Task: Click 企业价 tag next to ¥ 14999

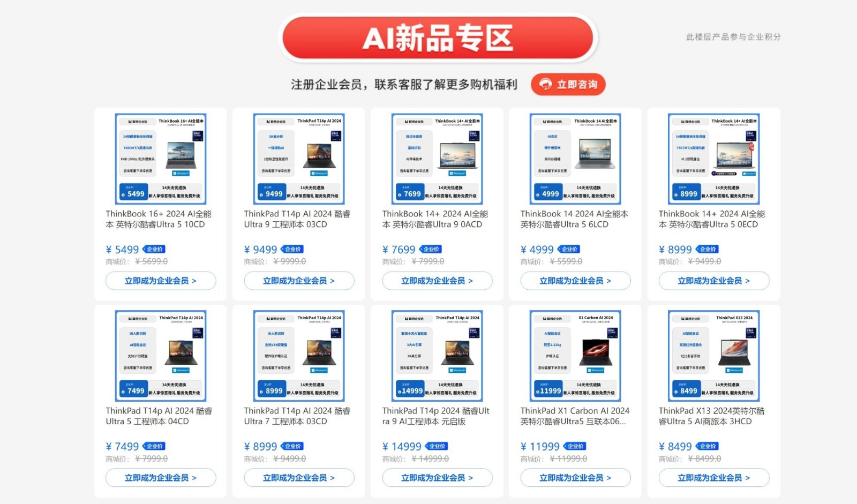Action: tap(436, 446)
